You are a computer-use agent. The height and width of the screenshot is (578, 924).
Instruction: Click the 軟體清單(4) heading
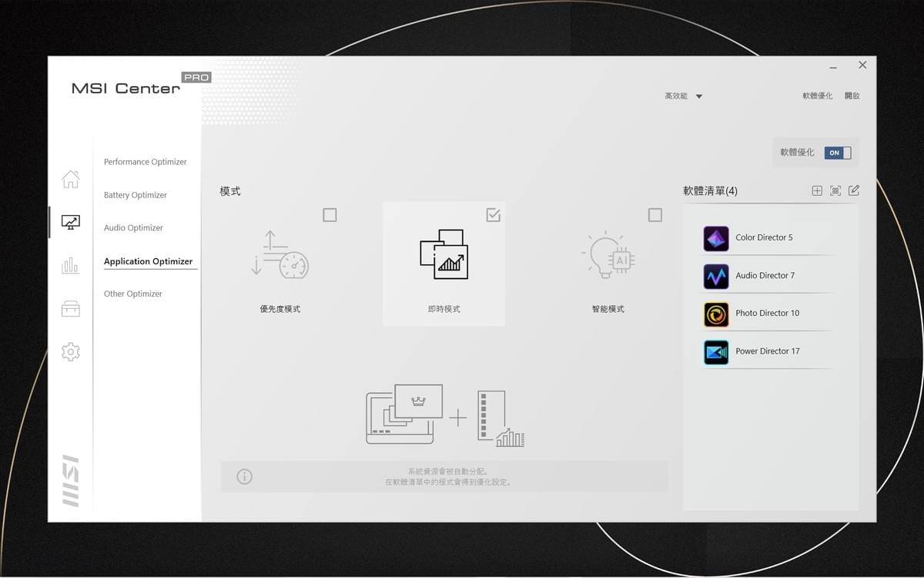(x=710, y=191)
